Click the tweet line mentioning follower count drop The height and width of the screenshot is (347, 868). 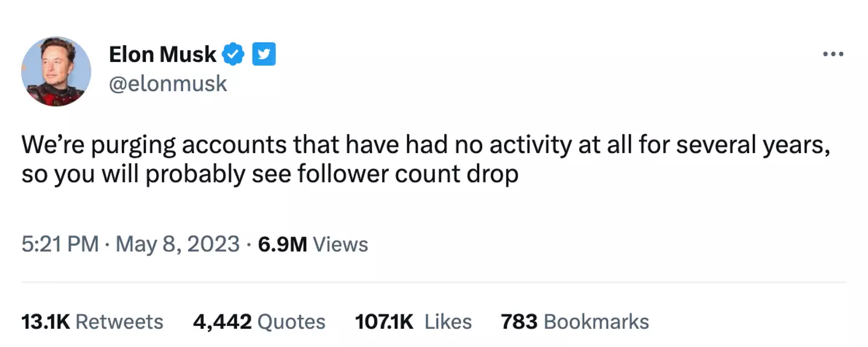[x=269, y=173]
